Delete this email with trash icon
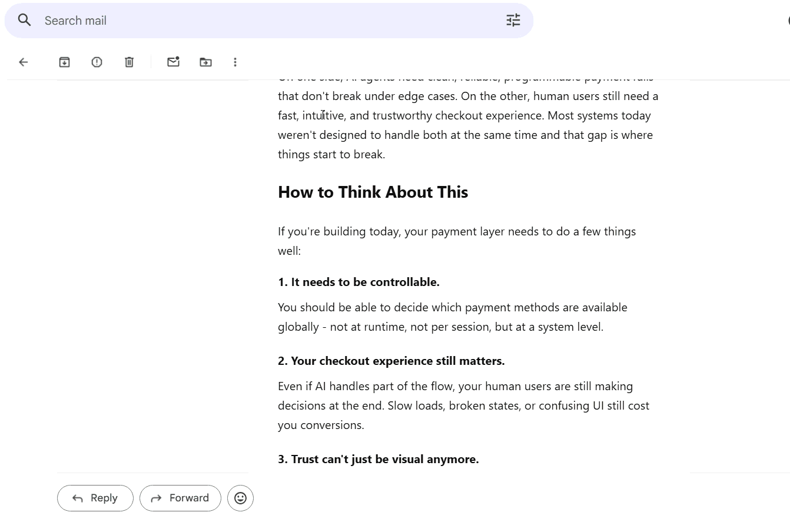The image size is (790, 532). coord(130,62)
